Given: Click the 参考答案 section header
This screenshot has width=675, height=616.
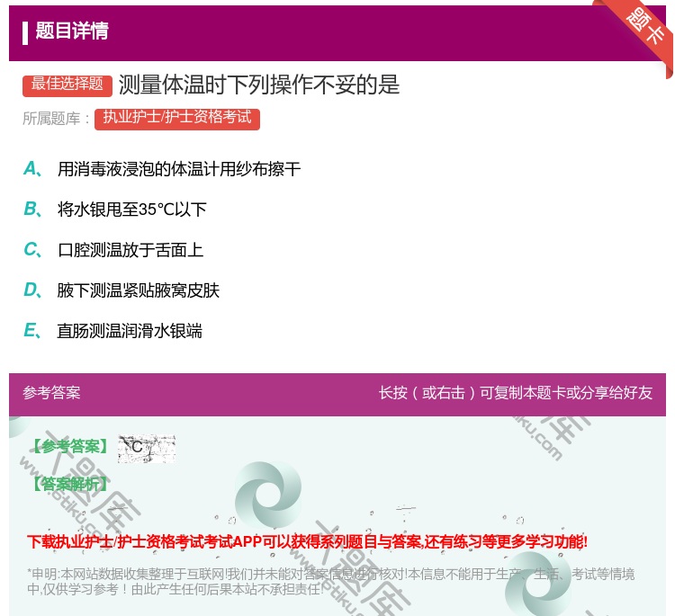Looking at the screenshot, I should click(x=51, y=393).
